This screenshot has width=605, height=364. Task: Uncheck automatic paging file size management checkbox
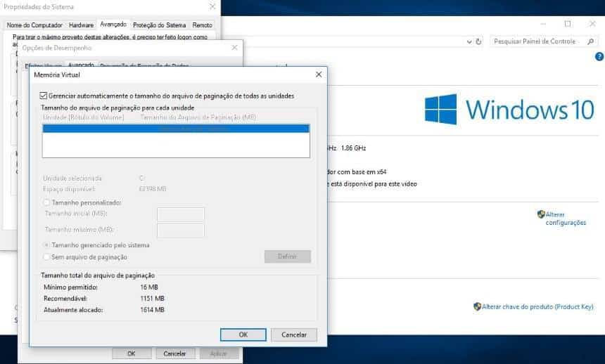(x=43, y=96)
